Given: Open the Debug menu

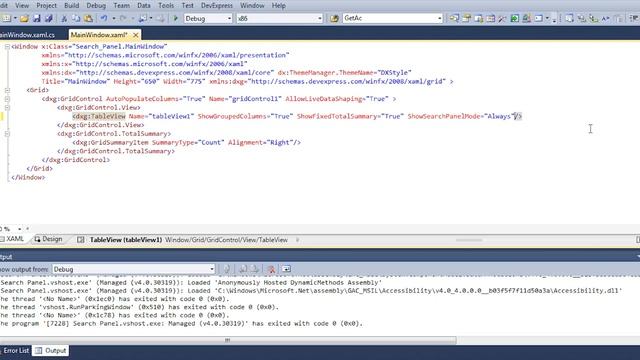Looking at the screenshot, I should coord(96,6).
